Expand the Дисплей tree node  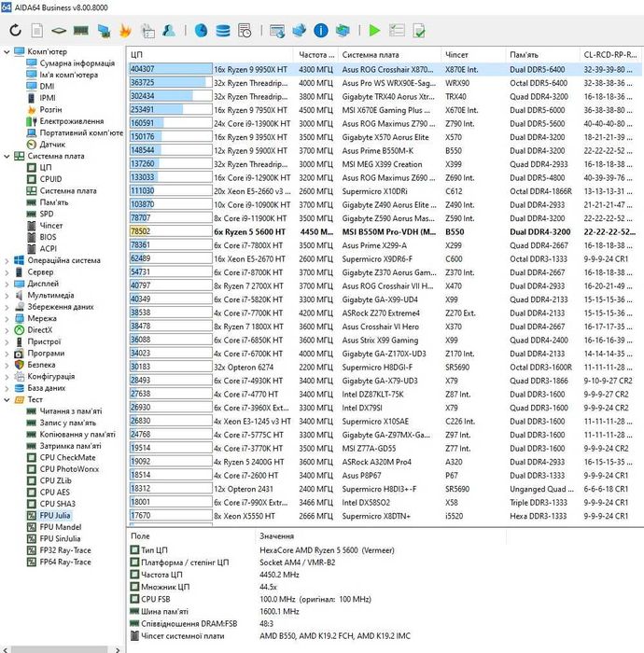[7, 284]
